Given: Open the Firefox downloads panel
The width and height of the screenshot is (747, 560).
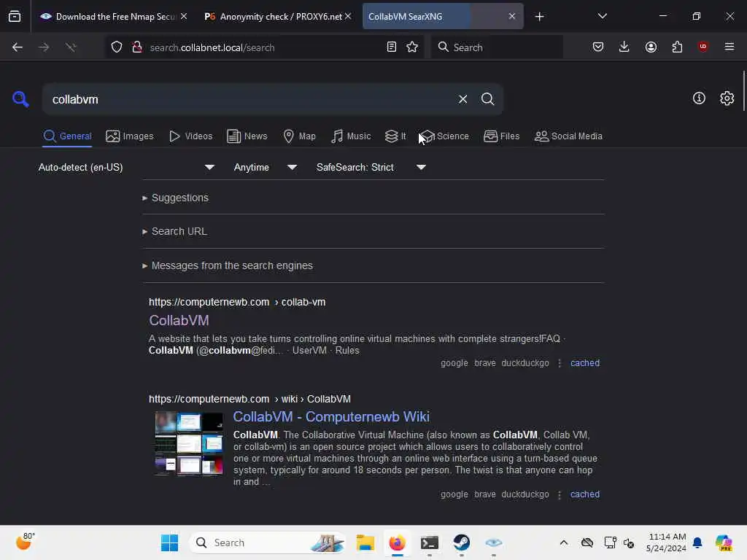Looking at the screenshot, I should pos(624,47).
